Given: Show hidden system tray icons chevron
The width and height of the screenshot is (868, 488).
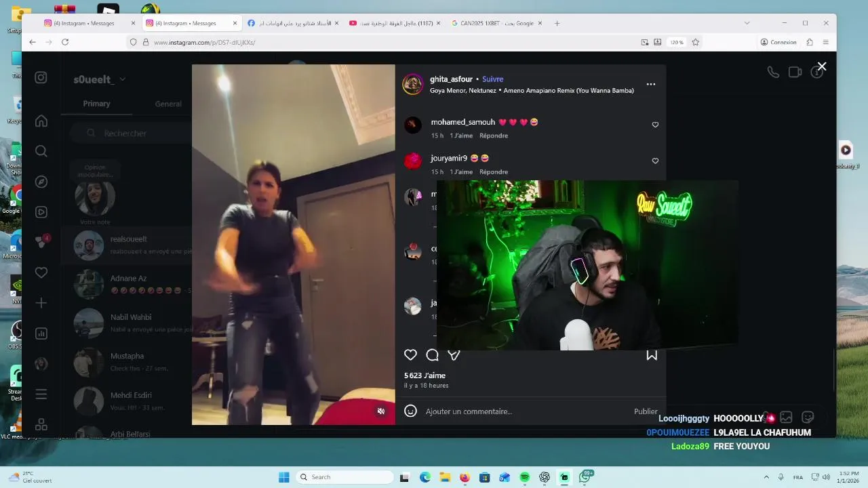Looking at the screenshot, I should coord(766,477).
